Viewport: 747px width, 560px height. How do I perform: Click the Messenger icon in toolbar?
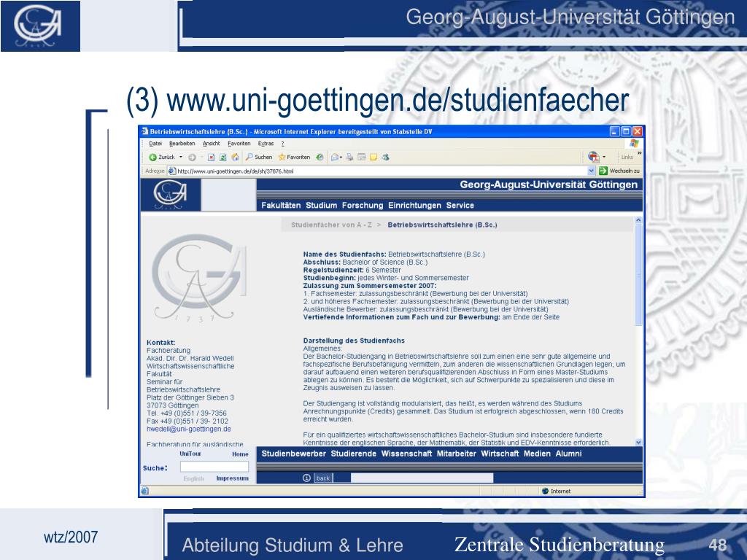(x=385, y=157)
